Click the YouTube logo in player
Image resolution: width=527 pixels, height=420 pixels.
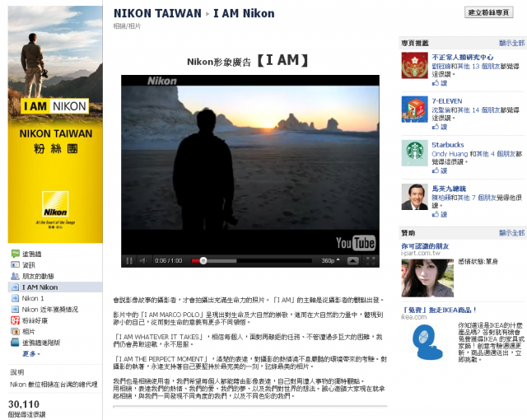click(355, 243)
